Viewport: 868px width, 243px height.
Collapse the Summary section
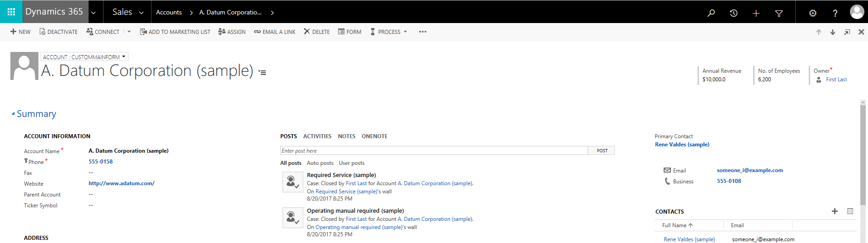(13, 114)
